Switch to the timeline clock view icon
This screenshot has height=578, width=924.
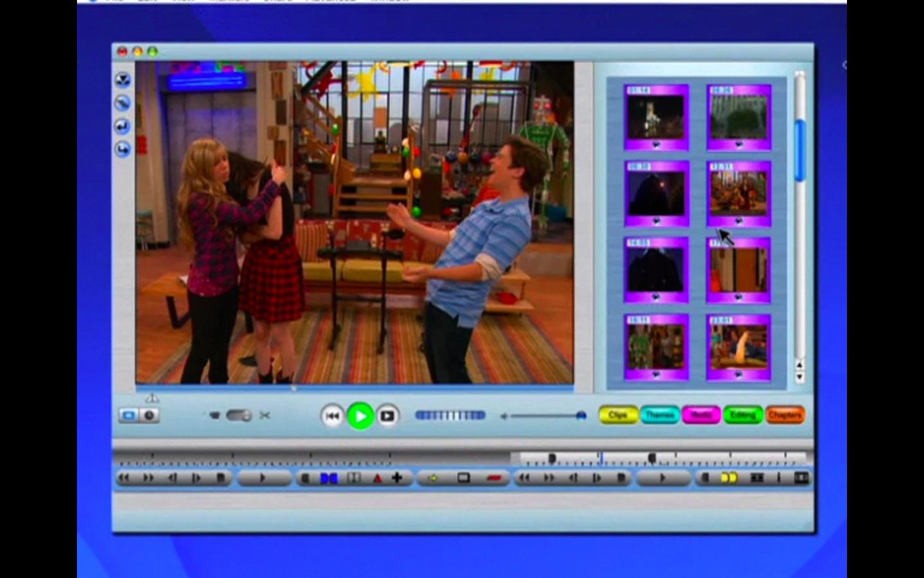point(149,416)
